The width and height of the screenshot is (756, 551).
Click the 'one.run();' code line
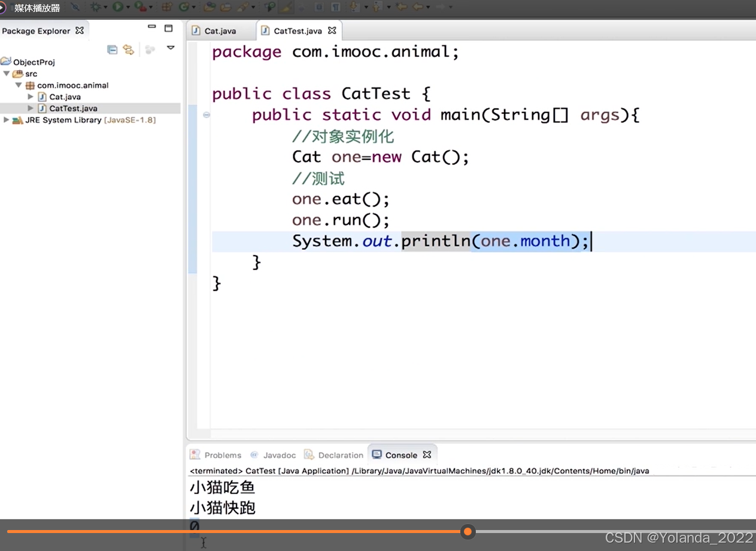tap(341, 220)
